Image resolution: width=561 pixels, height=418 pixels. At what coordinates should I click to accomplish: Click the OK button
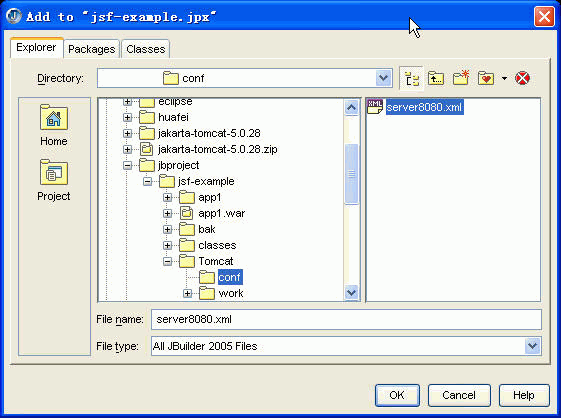tap(397, 395)
